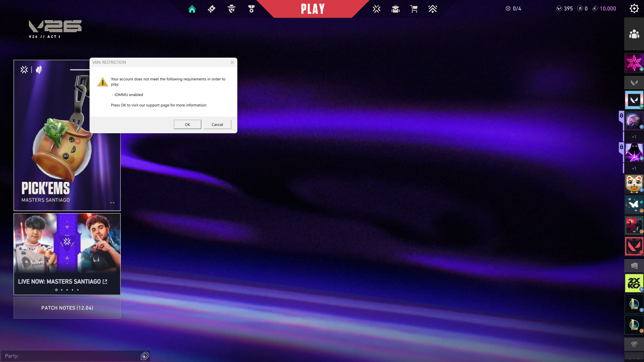Expand the first +1 friends group

(634, 137)
